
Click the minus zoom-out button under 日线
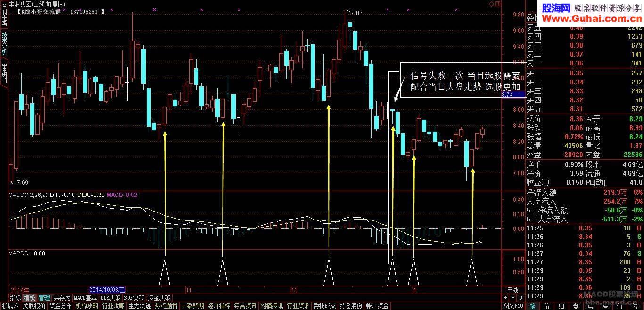(513, 298)
